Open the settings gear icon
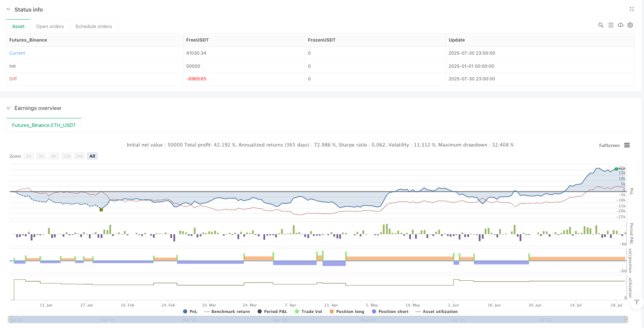Viewport: 644px width, 328px height. 630,25
